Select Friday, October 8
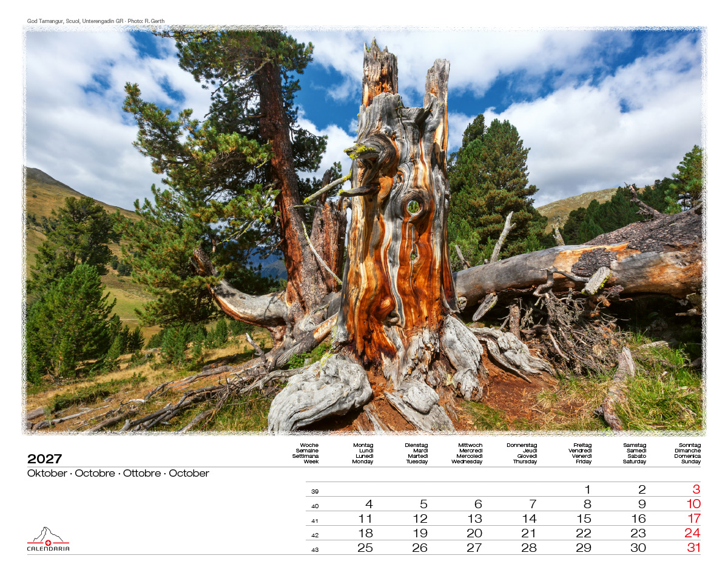Screen dimensions: 728x564 [587, 504]
